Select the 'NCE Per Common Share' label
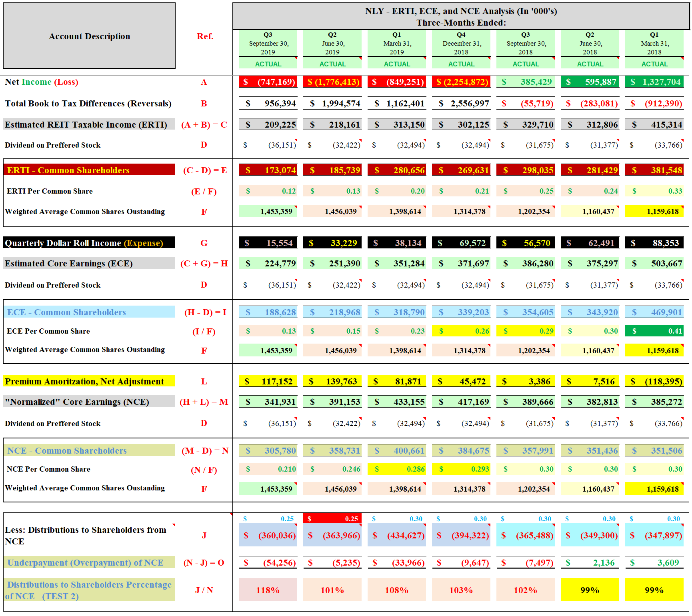The height and width of the screenshot is (616, 692). tap(48, 469)
